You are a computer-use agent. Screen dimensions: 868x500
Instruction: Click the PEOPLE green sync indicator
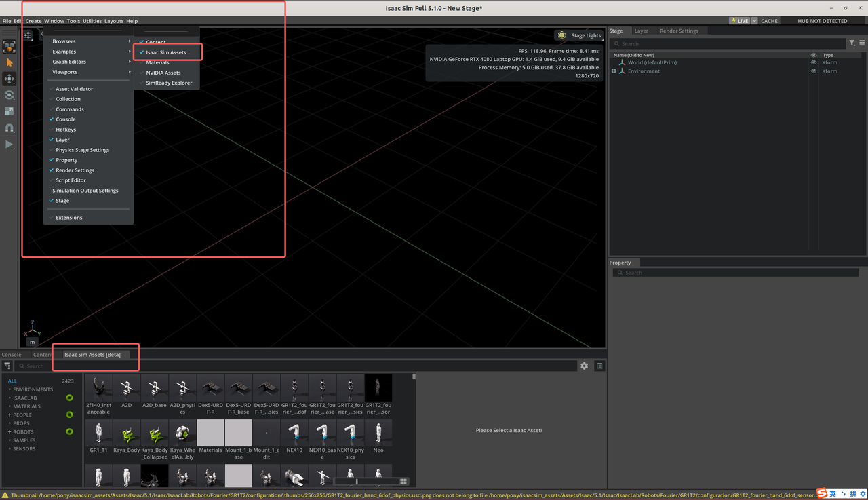click(69, 415)
